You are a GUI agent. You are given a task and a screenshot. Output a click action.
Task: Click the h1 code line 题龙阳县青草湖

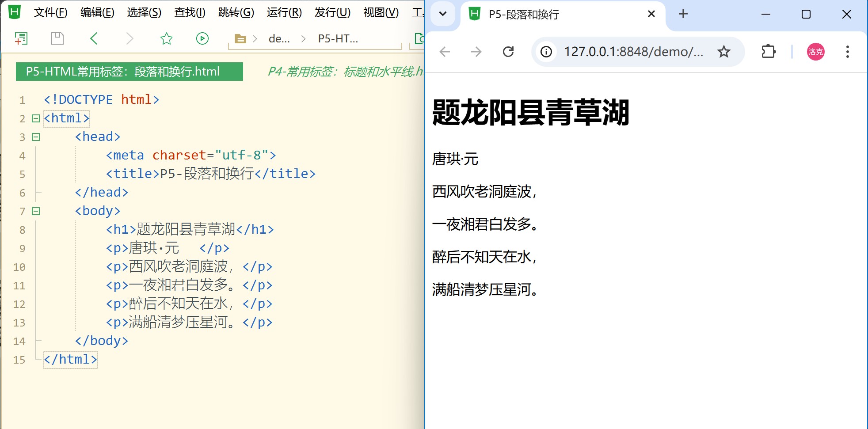190,230
